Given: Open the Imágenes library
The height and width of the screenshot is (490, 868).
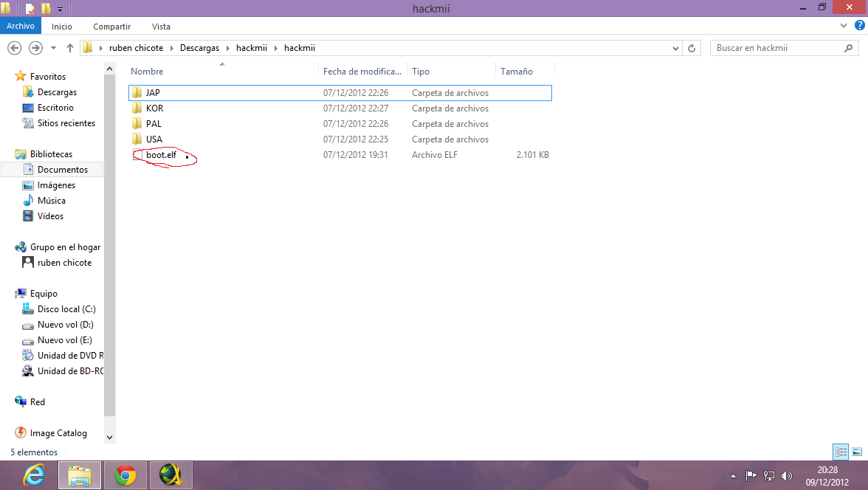Looking at the screenshot, I should point(56,185).
